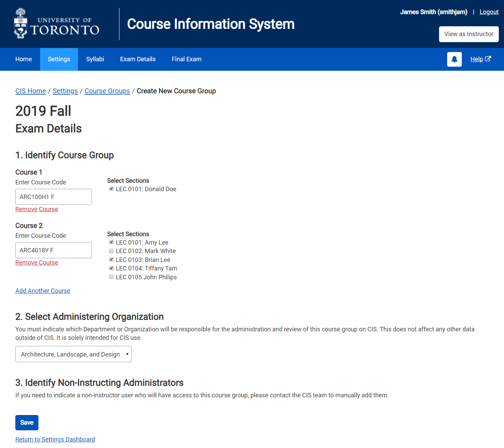Uncheck LEC 0103: Brian Lee section

tap(111, 260)
